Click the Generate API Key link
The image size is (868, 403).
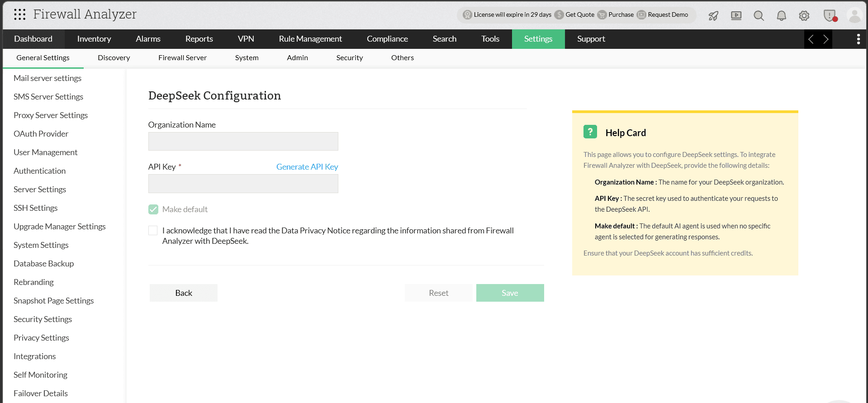pos(307,167)
